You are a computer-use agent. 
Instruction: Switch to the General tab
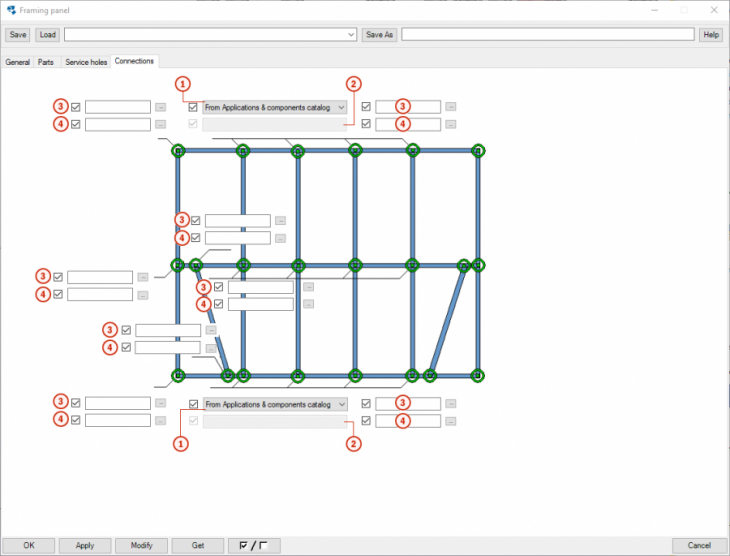coord(17,62)
